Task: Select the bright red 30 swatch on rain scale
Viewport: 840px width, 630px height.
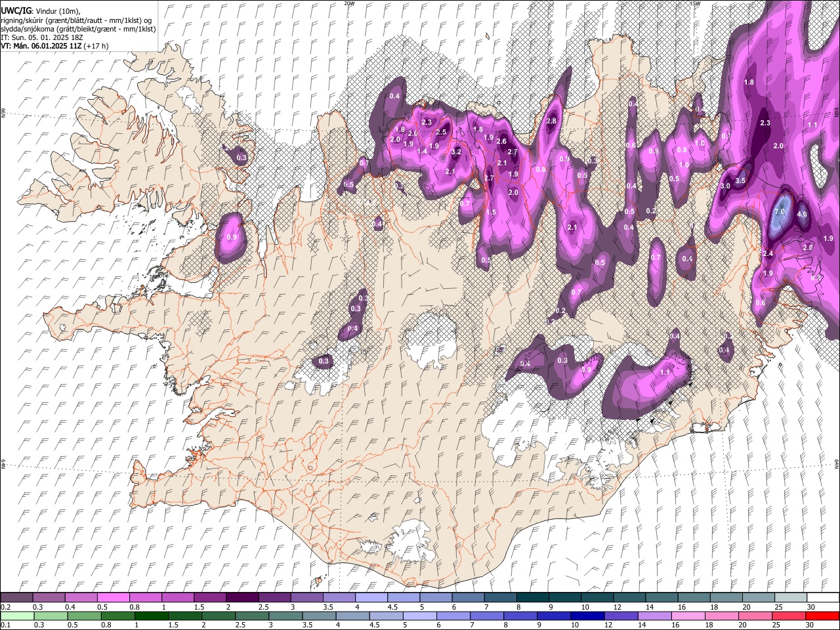Action: click(x=823, y=616)
